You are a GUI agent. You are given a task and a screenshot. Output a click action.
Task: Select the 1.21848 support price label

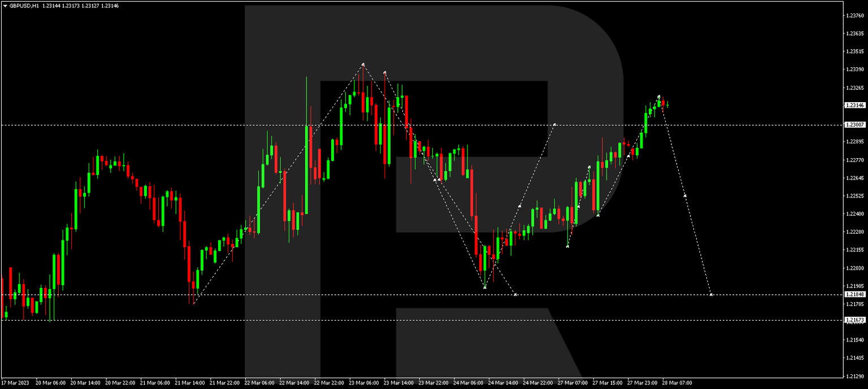click(x=855, y=295)
